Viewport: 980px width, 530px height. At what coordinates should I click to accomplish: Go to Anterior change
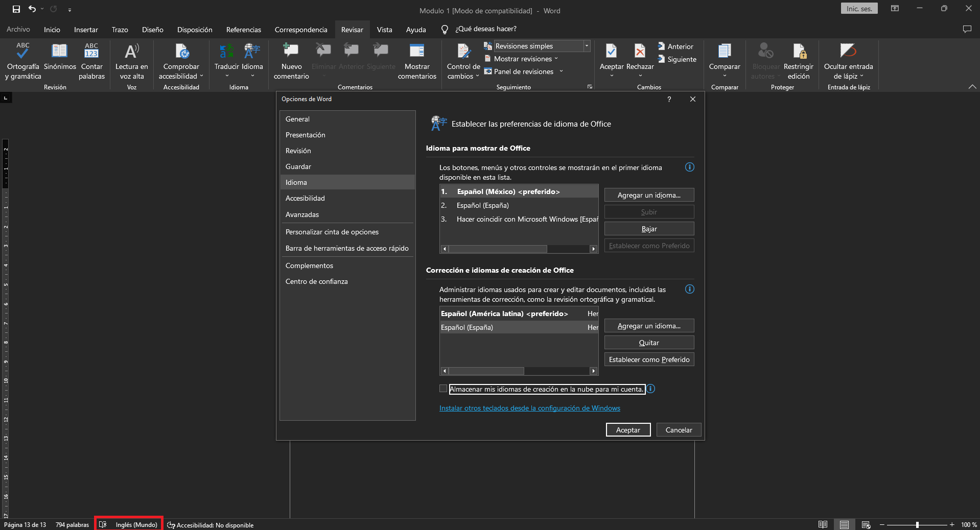675,46
